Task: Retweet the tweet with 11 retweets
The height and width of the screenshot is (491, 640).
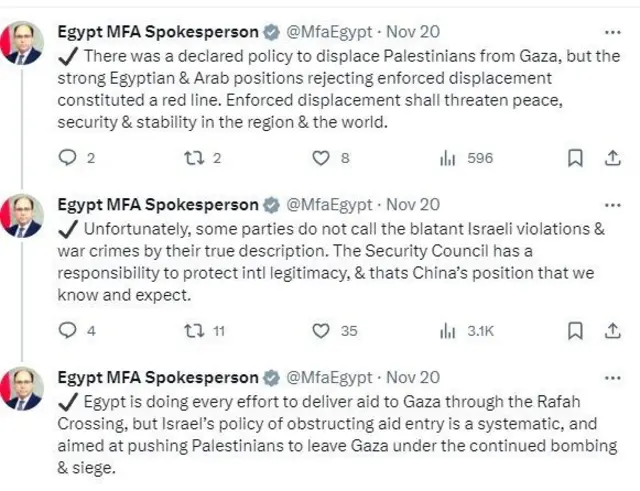Action: [x=192, y=330]
